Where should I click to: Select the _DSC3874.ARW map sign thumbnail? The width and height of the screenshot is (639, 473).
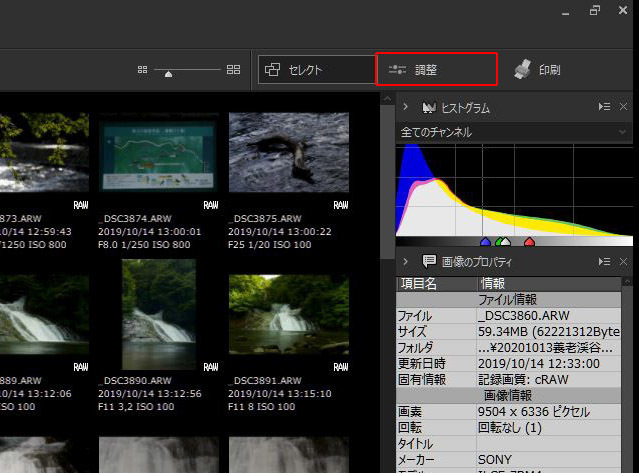click(x=158, y=151)
